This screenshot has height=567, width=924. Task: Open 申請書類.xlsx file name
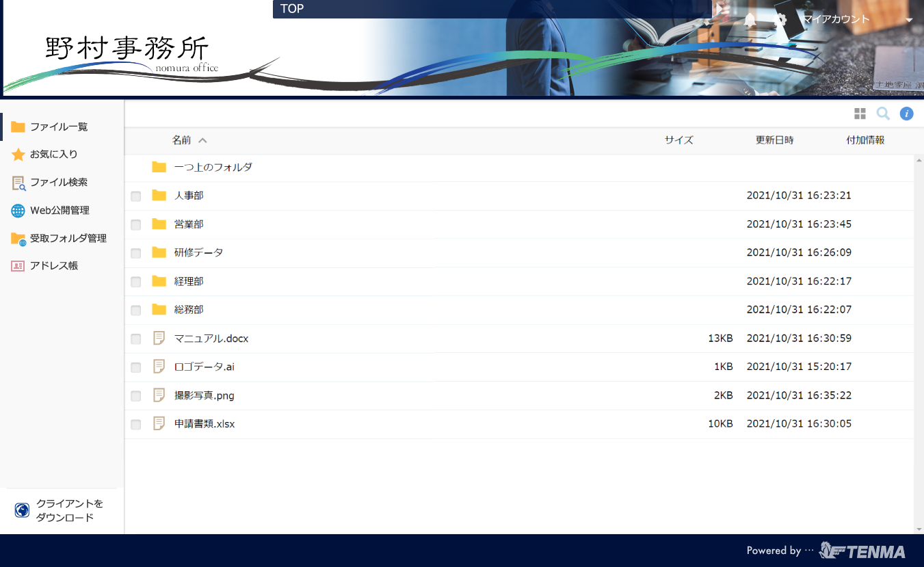coord(204,424)
